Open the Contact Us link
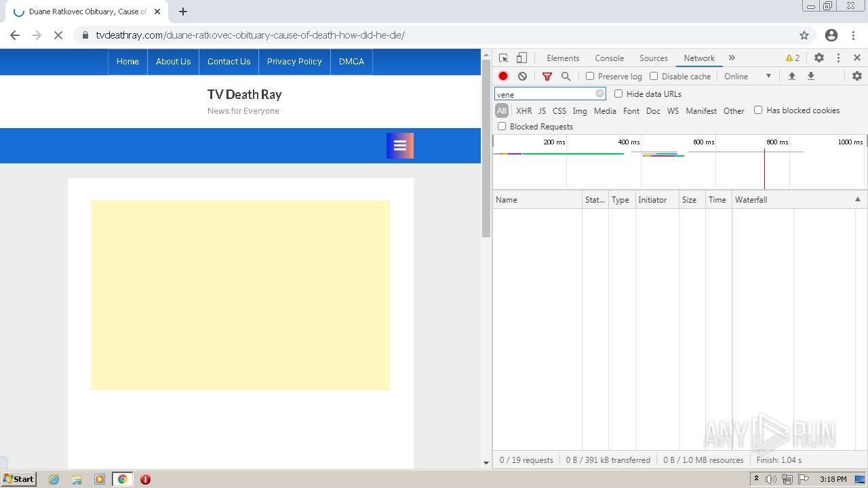868x488 pixels. tap(229, 61)
